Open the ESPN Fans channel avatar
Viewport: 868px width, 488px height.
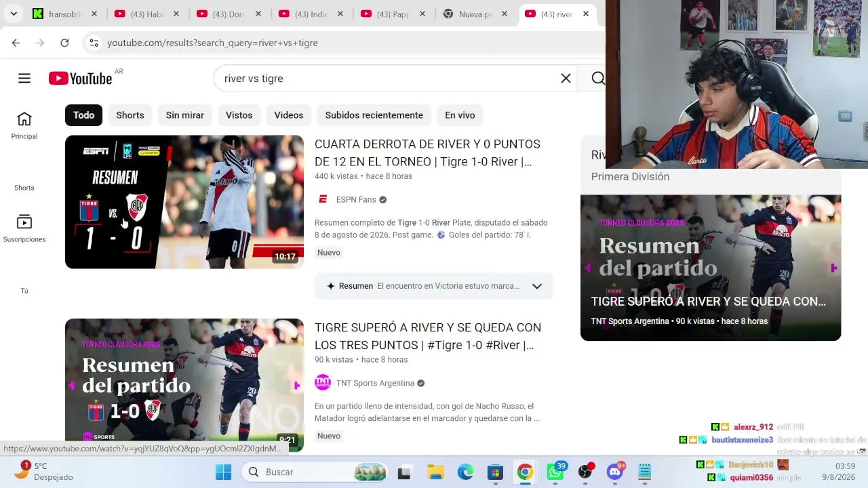pos(323,199)
